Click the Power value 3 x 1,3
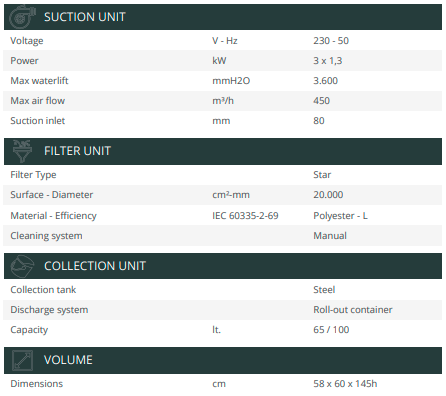The width and height of the screenshot is (446, 396). [x=327, y=61]
